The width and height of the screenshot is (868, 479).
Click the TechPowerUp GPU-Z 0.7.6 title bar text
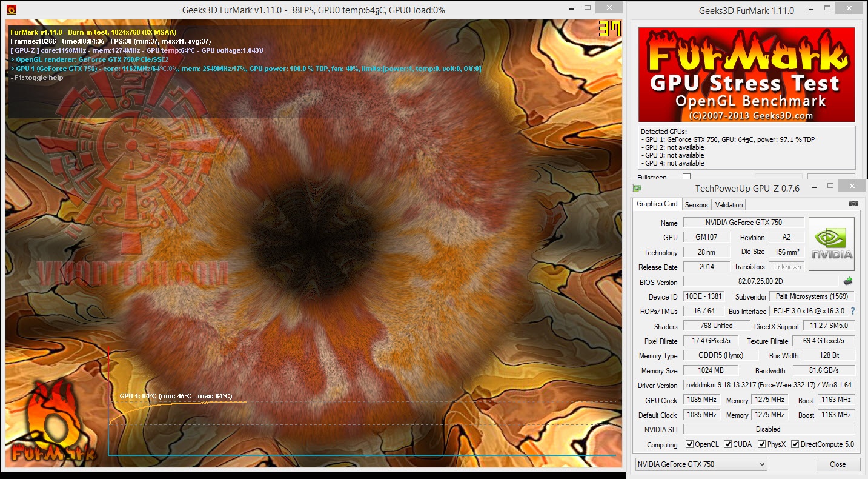coord(747,188)
